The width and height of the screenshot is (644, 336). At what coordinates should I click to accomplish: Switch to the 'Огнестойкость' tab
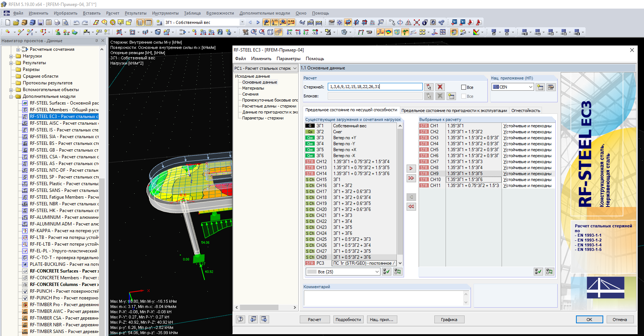[x=526, y=111]
